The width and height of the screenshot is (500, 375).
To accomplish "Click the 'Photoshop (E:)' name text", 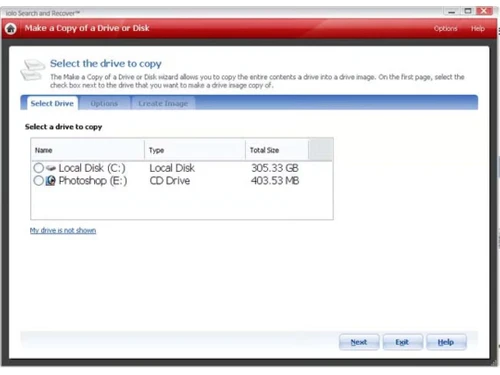I will [93, 181].
